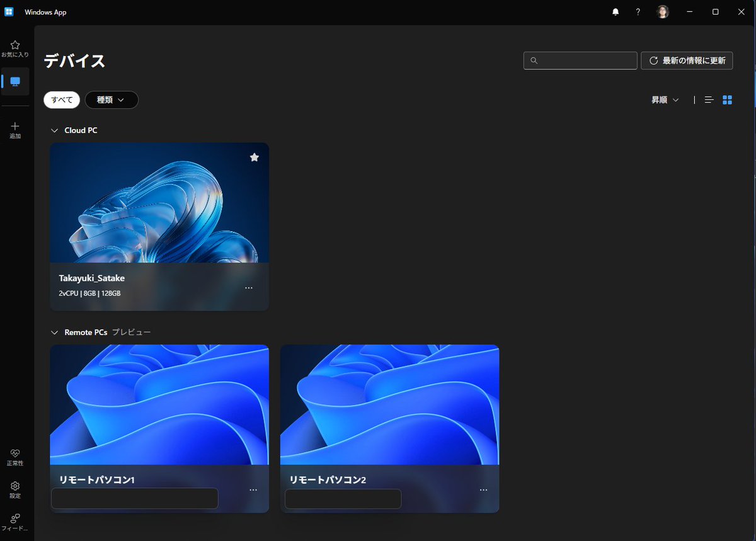Open Settings (設定) gear in sidebar
Image resolution: width=756 pixels, height=541 pixels.
pos(15,490)
